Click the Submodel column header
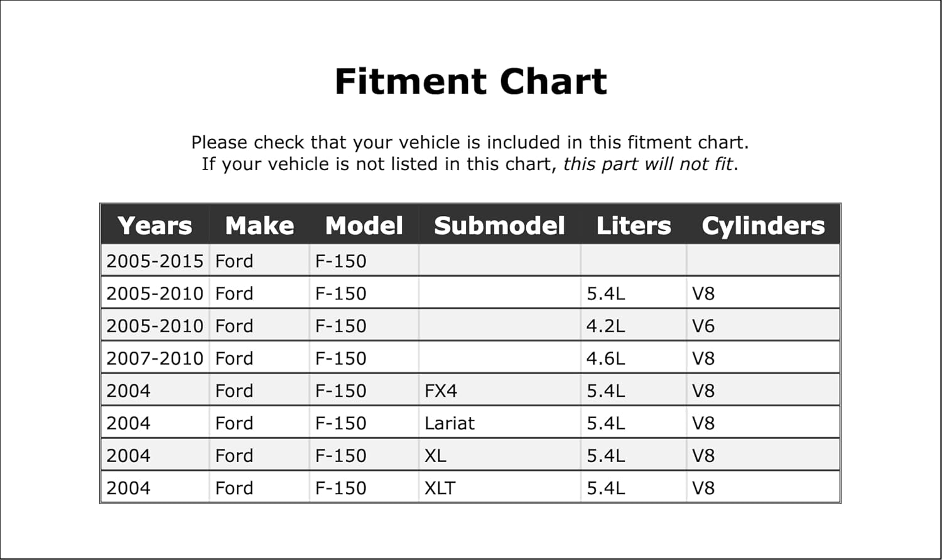The width and height of the screenshot is (942, 560). [x=499, y=225]
